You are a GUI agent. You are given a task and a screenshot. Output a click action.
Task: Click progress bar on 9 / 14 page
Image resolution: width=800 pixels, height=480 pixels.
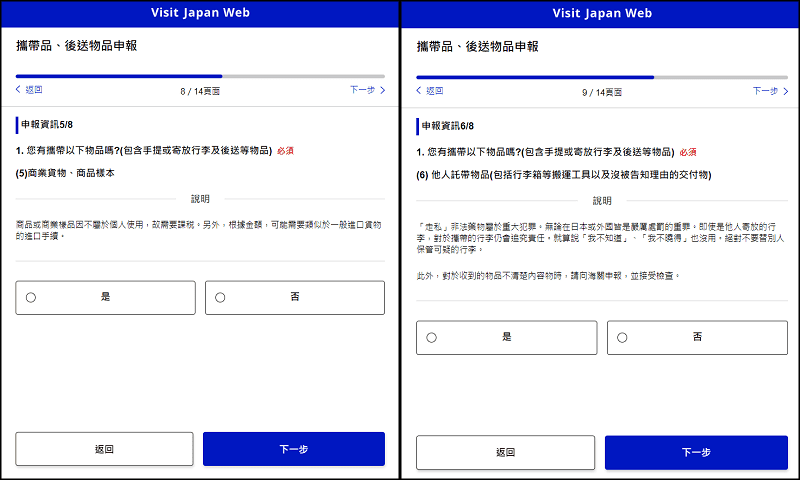coord(602,78)
